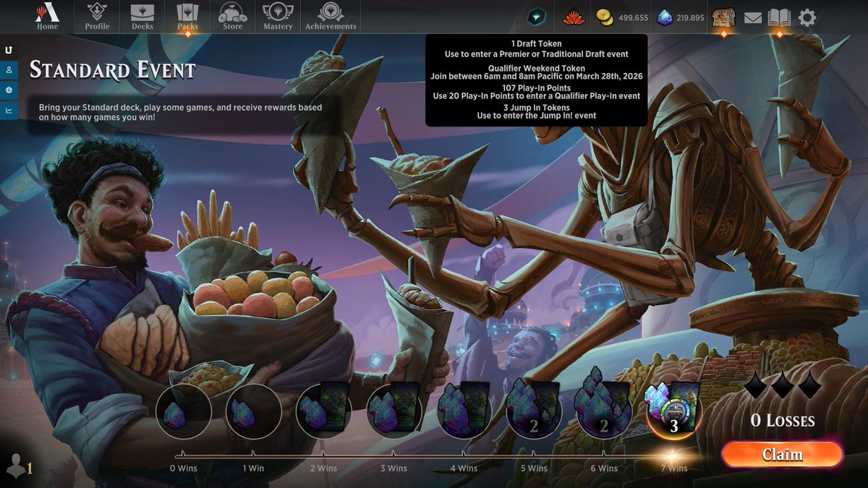Open the Decks tab
868x488 pixels.
(x=142, y=17)
